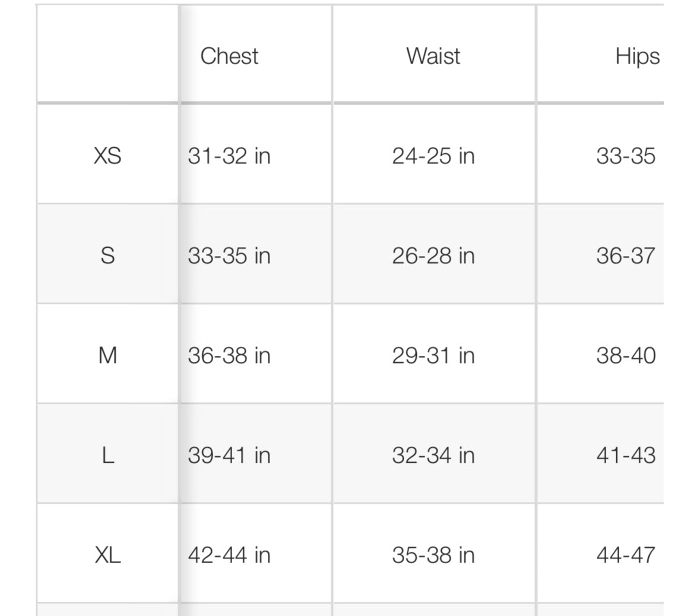Select the S size row label
Screen dimensions: 700x616
pyautogui.click(x=107, y=255)
